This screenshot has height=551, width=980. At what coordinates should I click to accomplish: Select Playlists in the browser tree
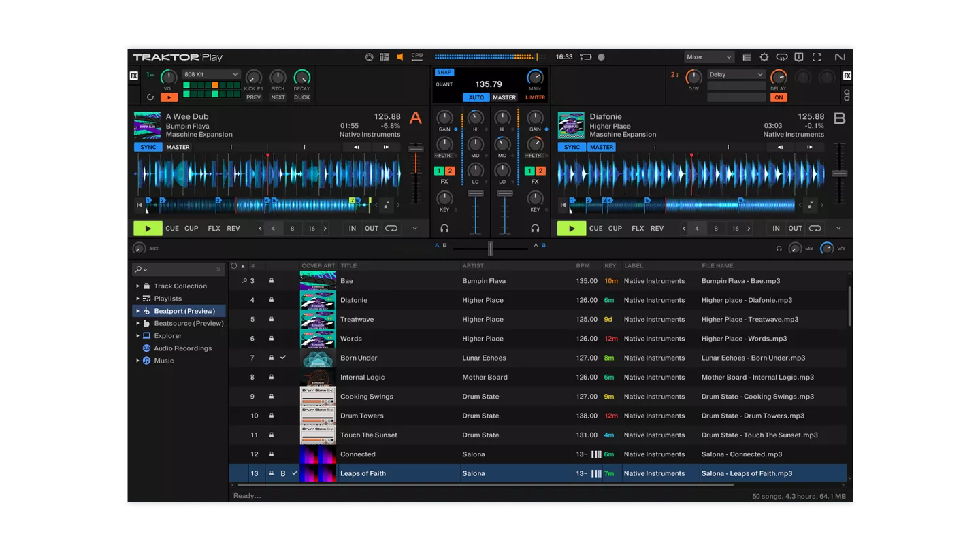pos(167,299)
